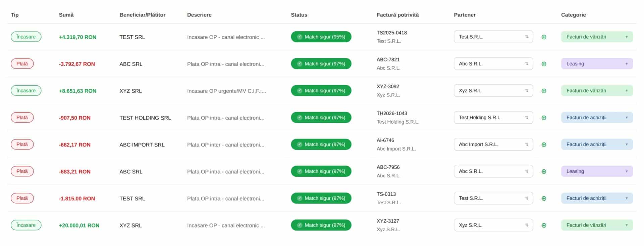This screenshot has height=246, width=644.
Task: Open the Test Holding S.R.L. partner selector
Action: pos(493,117)
